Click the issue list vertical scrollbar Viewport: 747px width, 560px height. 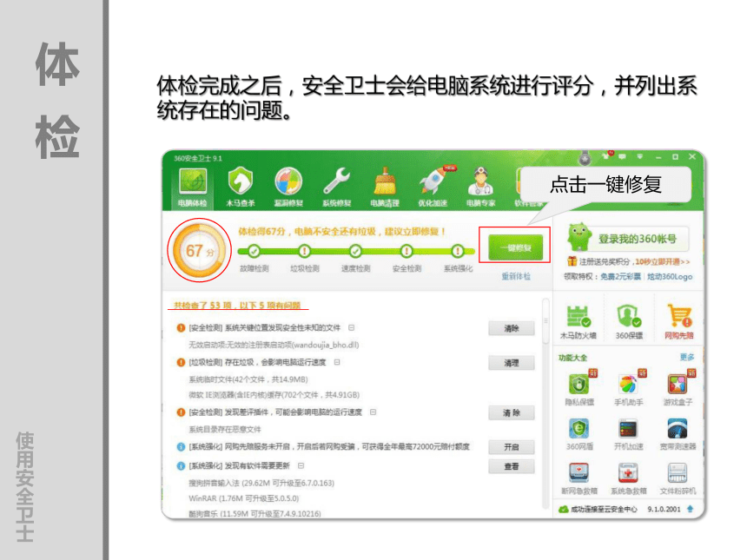click(546, 321)
